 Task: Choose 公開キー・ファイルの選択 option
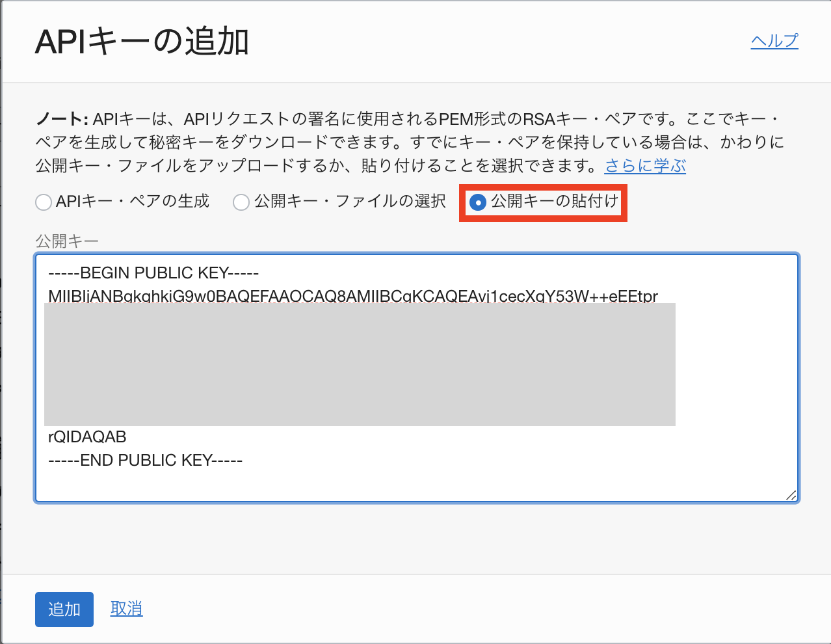click(241, 202)
